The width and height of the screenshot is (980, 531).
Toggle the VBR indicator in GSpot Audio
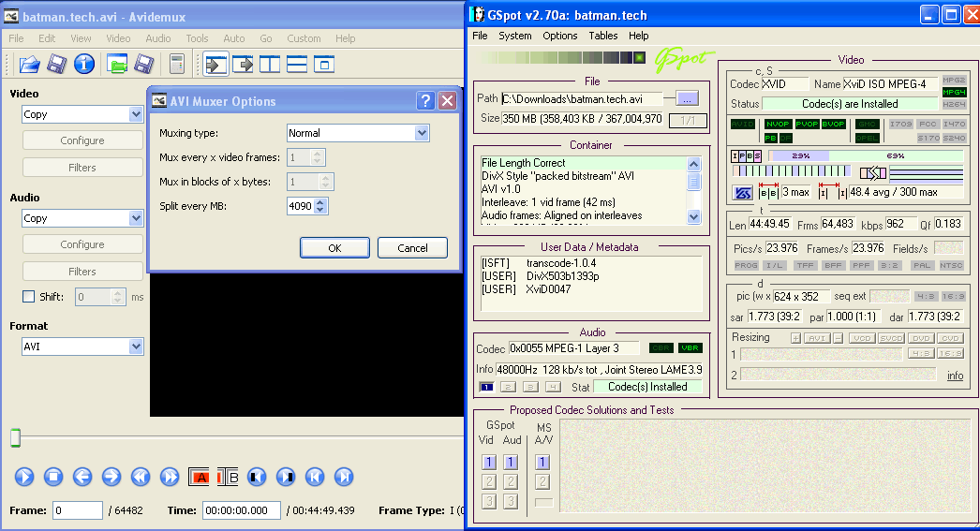pos(690,348)
